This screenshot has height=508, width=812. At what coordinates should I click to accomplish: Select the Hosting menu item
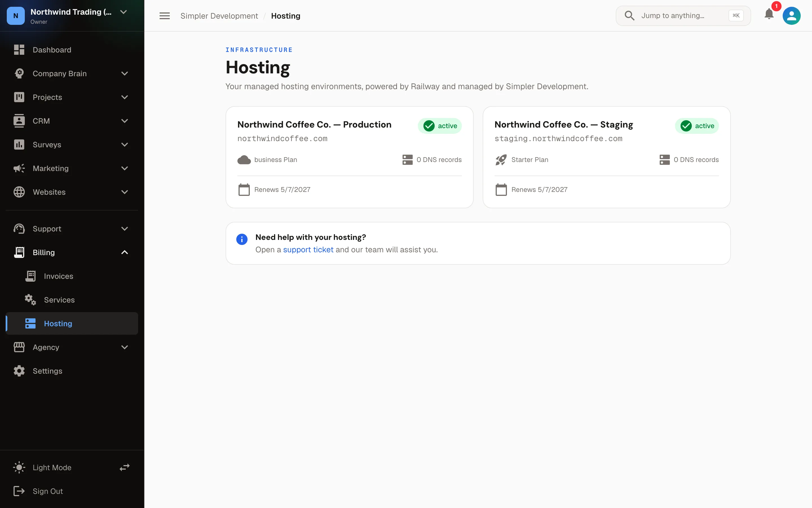pyautogui.click(x=72, y=323)
